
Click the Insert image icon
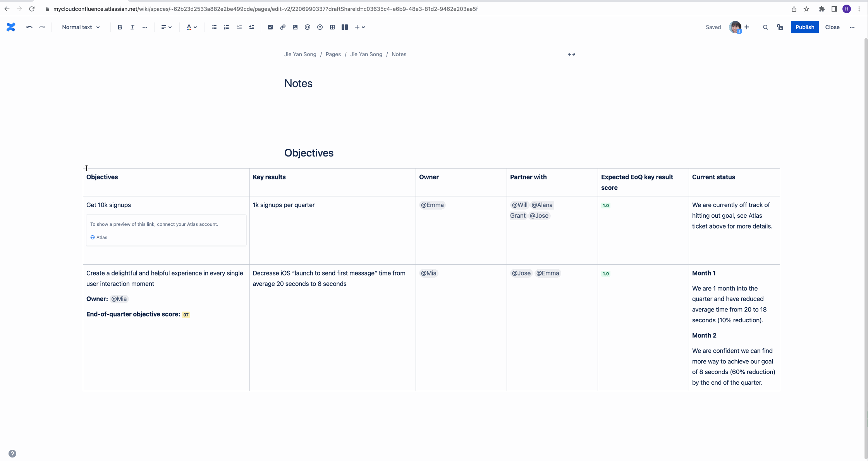[295, 27]
